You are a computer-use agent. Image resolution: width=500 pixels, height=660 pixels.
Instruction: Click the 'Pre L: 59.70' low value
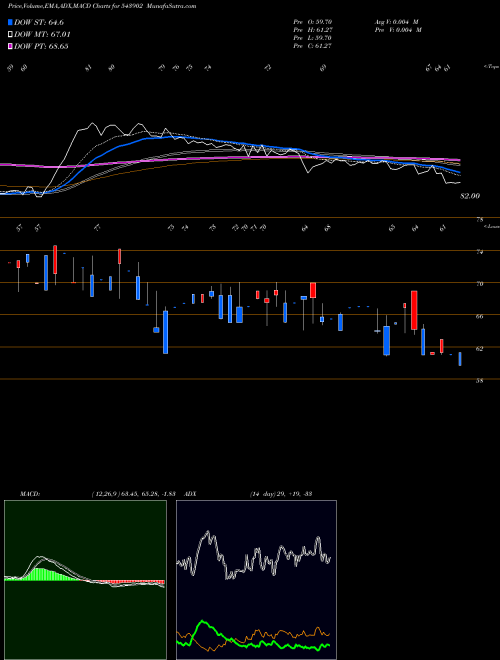coord(314,38)
